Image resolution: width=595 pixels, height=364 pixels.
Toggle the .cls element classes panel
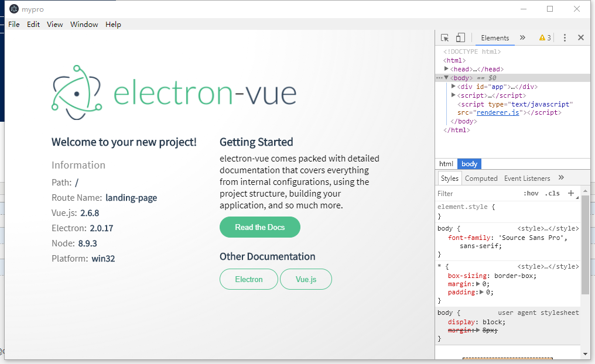pos(552,193)
